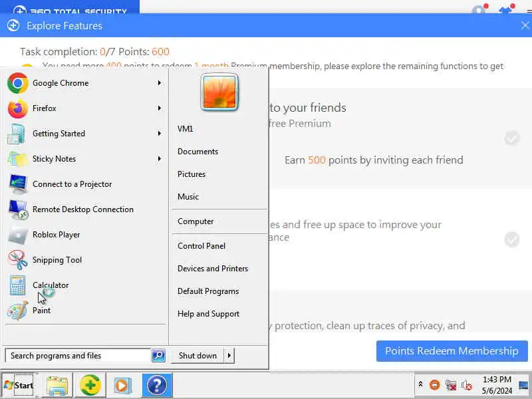
Task: Expand Firefox jump list arrow
Action: tap(159, 108)
